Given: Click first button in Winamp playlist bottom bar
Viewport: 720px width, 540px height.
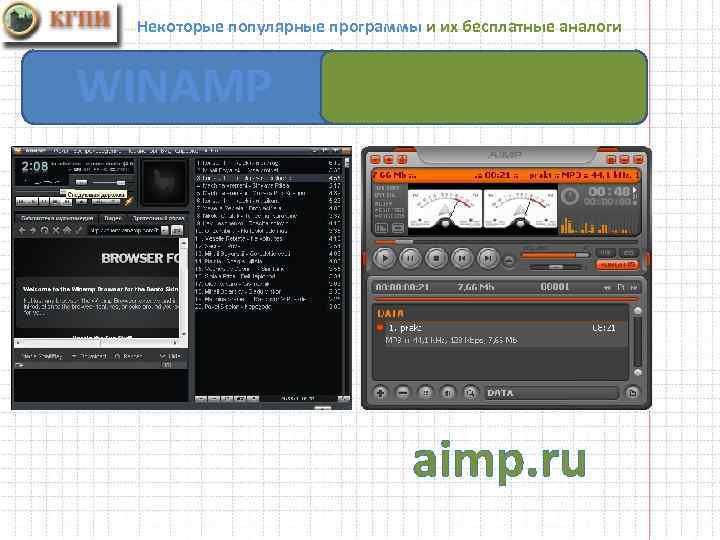Looking at the screenshot, I should tap(201, 399).
